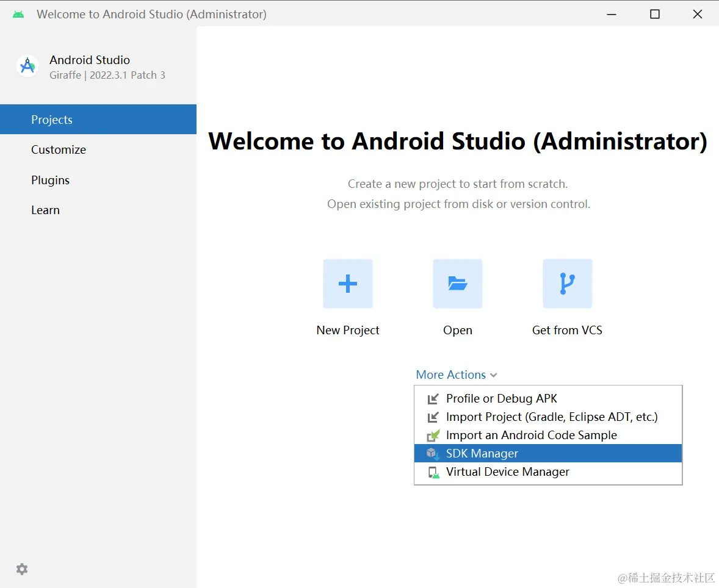Collapse the More Actions dropdown
Image resolution: width=719 pixels, height=588 pixels.
point(457,375)
